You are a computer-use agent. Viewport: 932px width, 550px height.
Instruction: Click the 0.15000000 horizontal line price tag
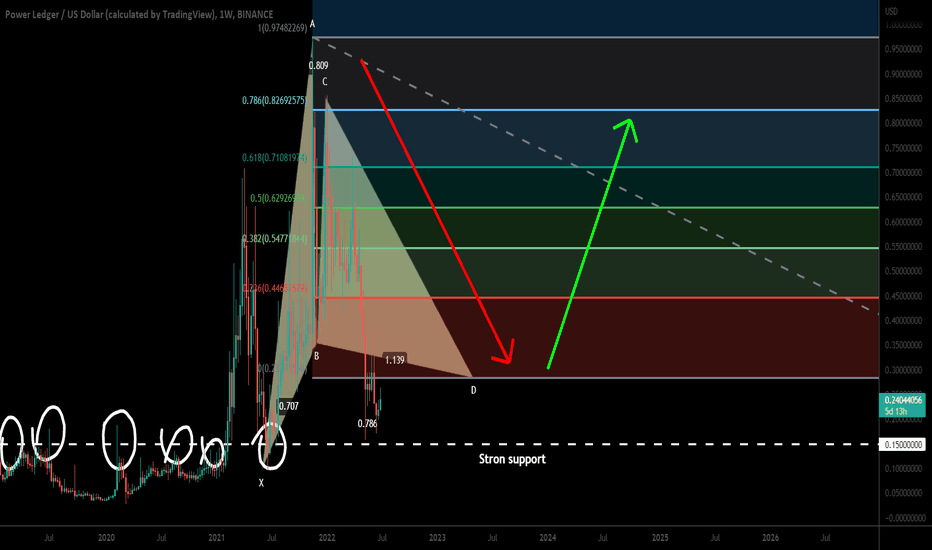pyautogui.click(x=902, y=445)
